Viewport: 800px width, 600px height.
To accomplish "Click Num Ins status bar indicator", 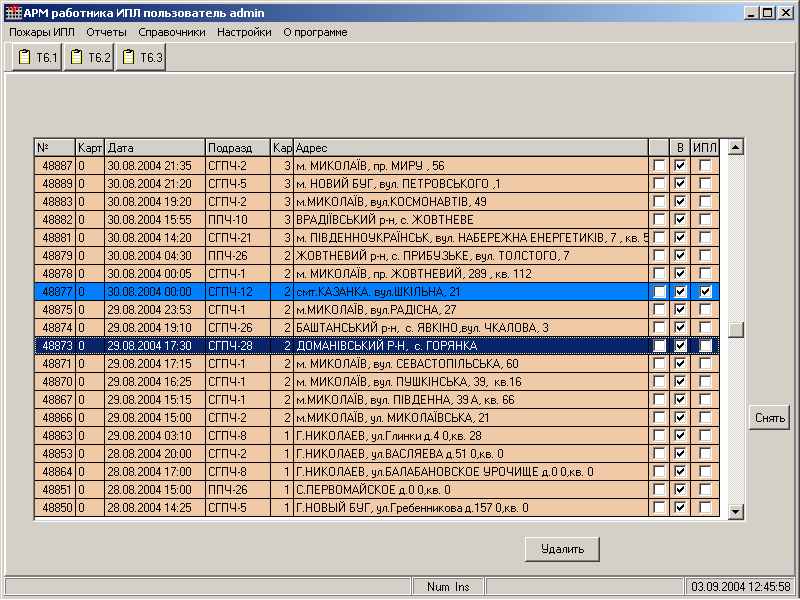I will (448, 587).
